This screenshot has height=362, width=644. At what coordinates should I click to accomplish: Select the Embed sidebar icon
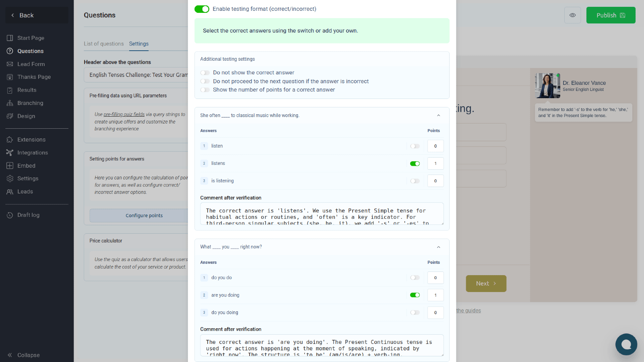pyautogui.click(x=10, y=165)
